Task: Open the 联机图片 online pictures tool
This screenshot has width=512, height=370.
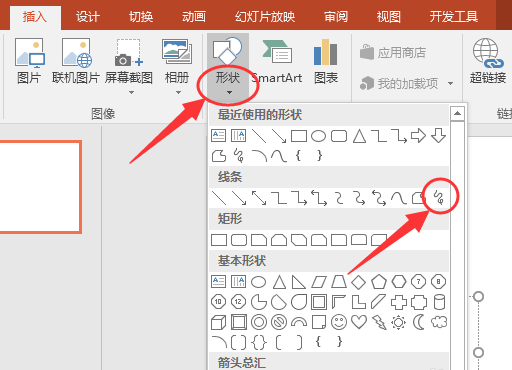Action: (76, 62)
